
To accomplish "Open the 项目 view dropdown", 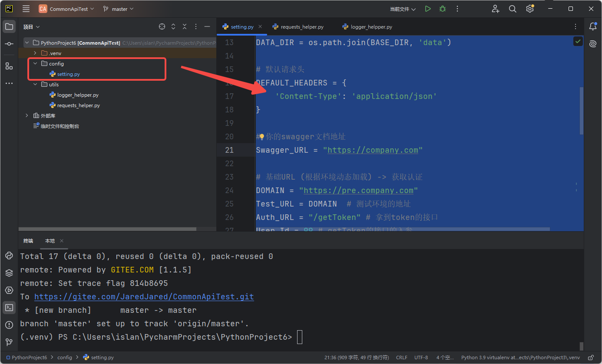I will 32,27.
